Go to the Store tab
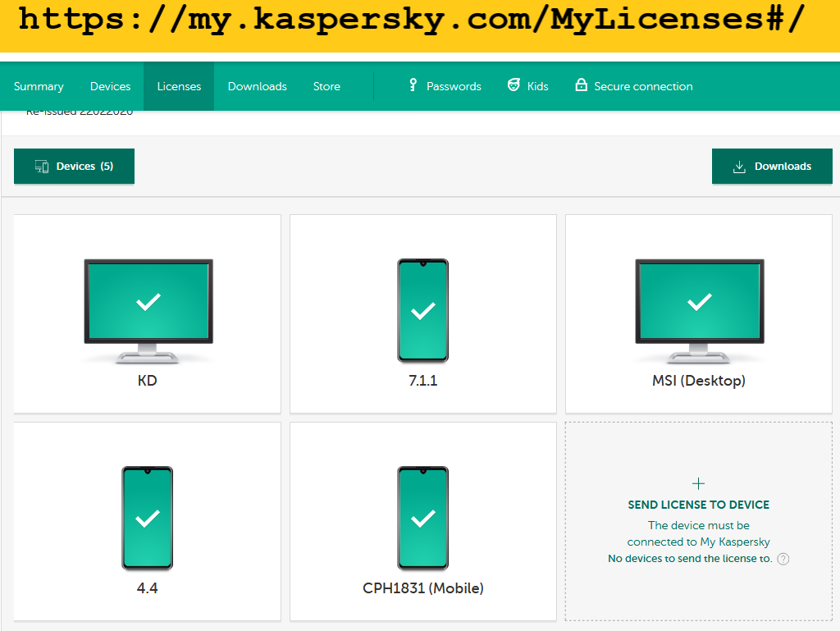Viewport: 840px width, 631px height. (326, 86)
